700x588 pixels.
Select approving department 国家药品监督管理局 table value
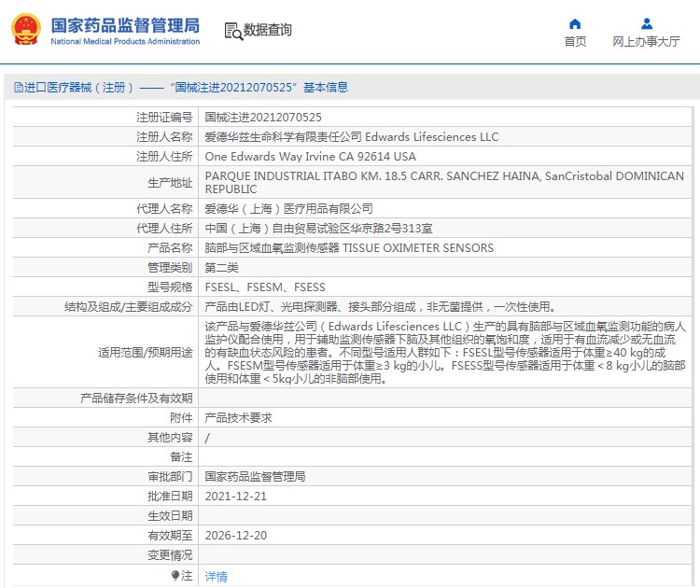tap(255, 477)
